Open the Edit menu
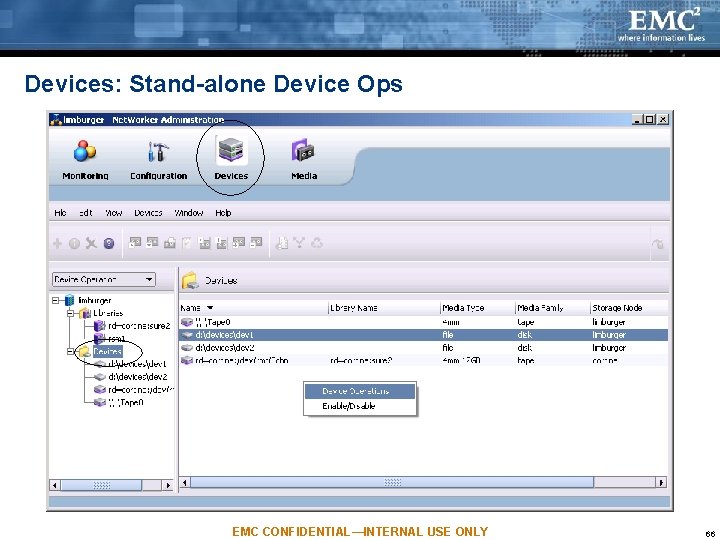This screenshot has height=540, width=720. pyautogui.click(x=86, y=213)
